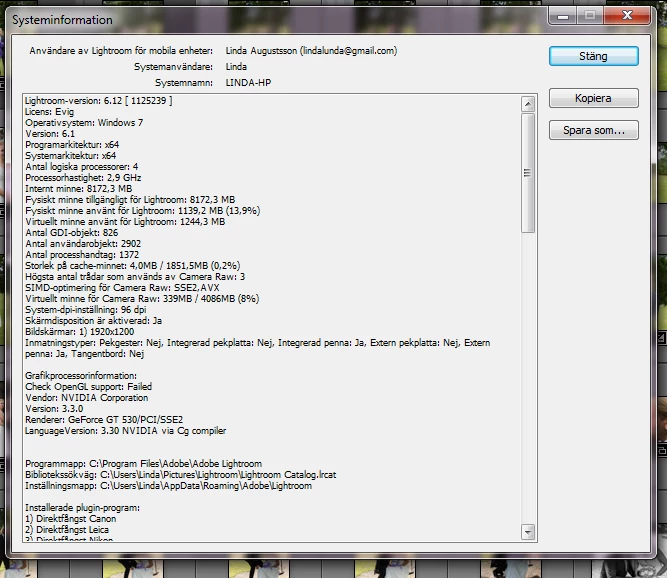Click the Systemnamn value LINDA-HP
667x578 pixels.
248,83
